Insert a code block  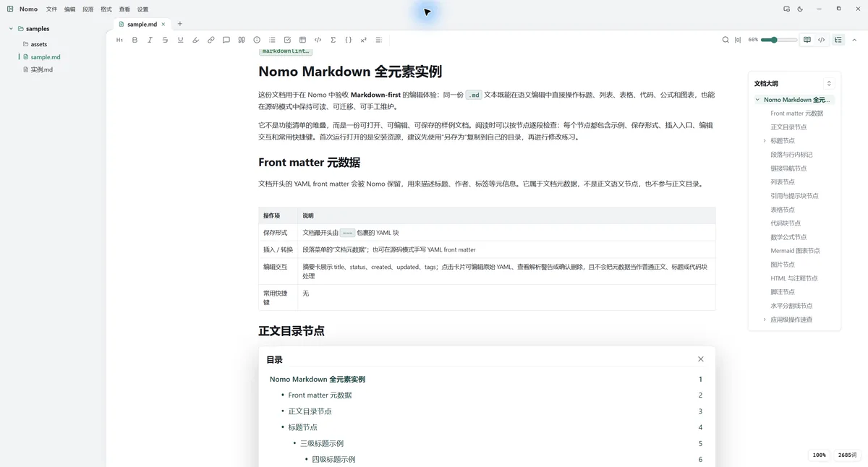coord(318,40)
